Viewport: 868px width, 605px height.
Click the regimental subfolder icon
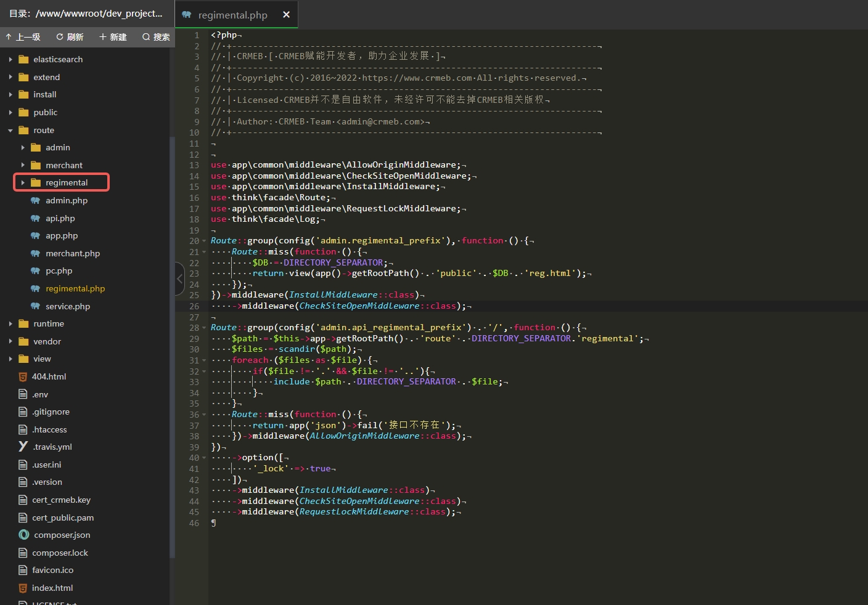(x=36, y=183)
